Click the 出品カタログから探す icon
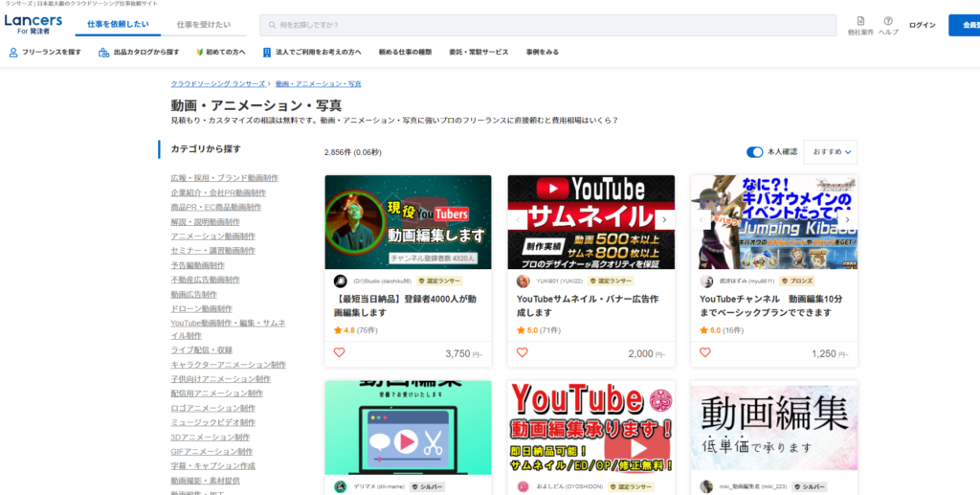This screenshot has height=495, width=980. [103, 53]
